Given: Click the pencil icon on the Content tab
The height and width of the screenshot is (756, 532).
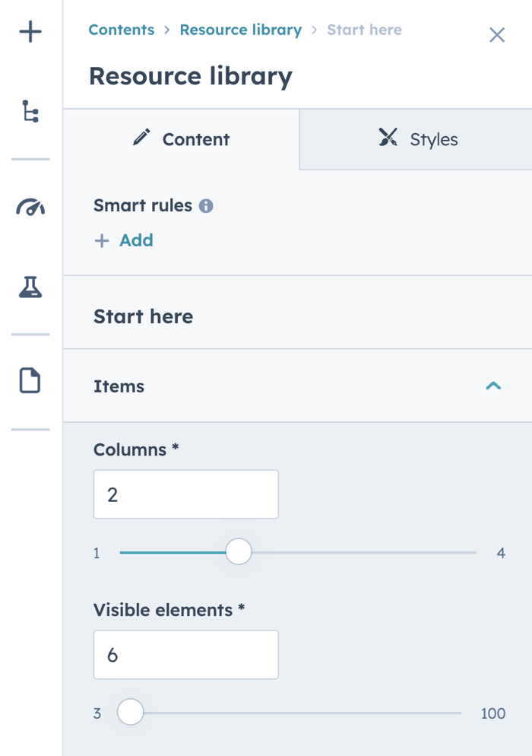Looking at the screenshot, I should tap(141, 138).
